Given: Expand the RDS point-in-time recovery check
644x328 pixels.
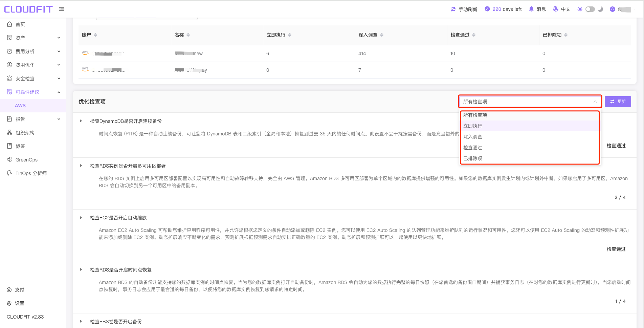Looking at the screenshot, I should pos(81,269).
